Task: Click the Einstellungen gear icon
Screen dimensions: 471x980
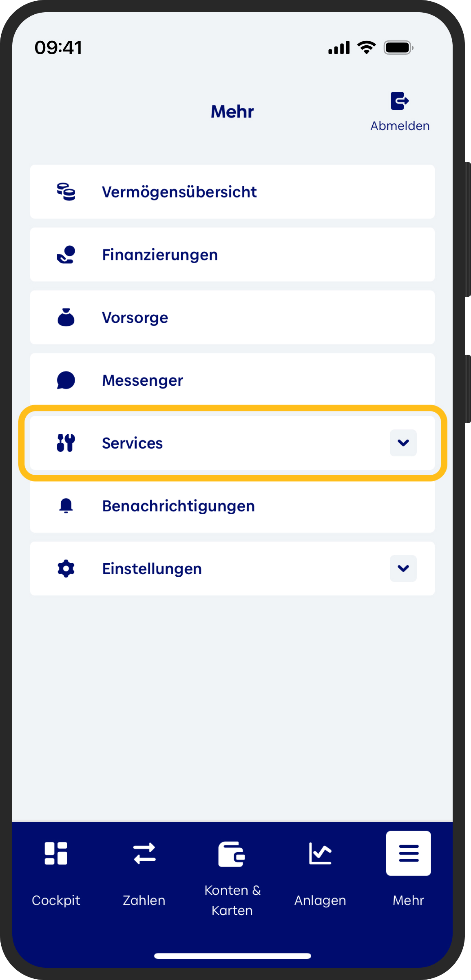Action: [x=66, y=569]
